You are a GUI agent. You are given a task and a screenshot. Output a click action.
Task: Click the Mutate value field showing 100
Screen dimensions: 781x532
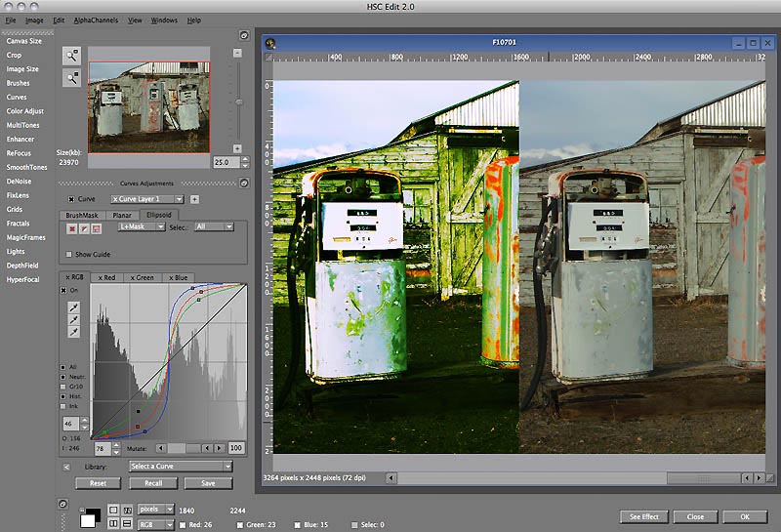point(236,448)
